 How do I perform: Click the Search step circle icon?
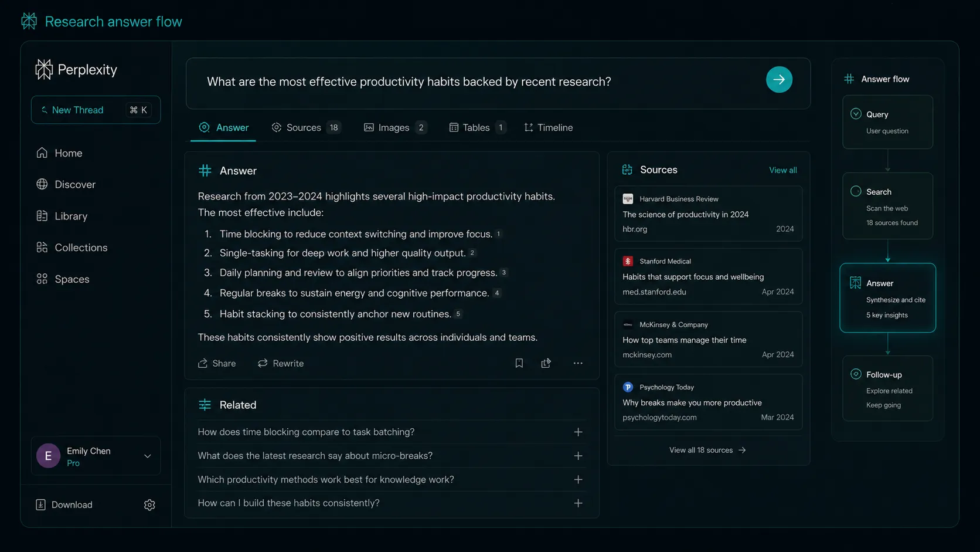coord(856,191)
